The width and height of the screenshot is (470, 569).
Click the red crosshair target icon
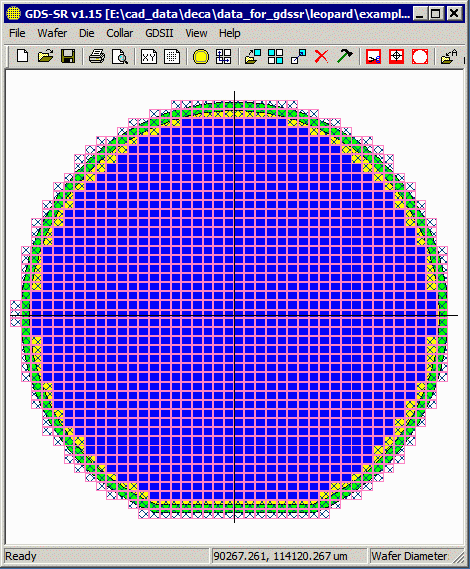pos(396,57)
